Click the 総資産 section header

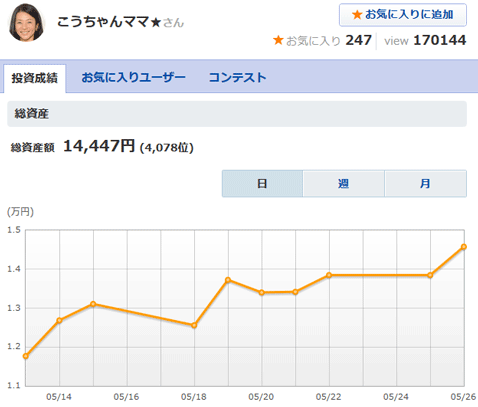pos(237,114)
